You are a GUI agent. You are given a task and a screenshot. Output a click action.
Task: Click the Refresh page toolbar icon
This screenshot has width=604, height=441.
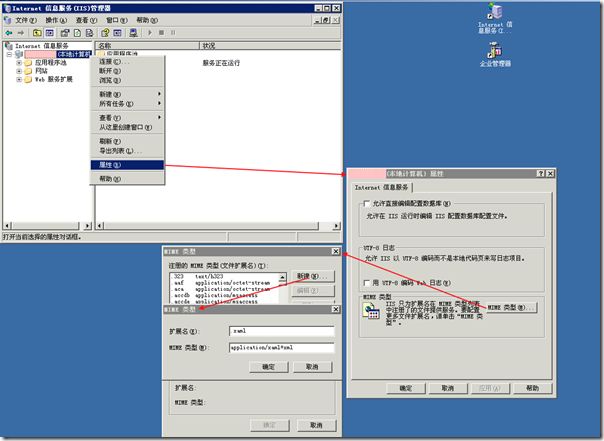(77, 33)
